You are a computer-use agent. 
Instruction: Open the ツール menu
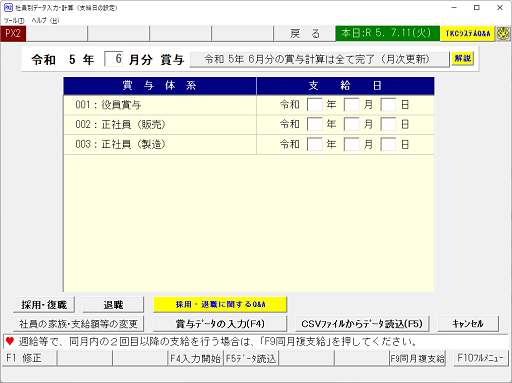click(14, 20)
